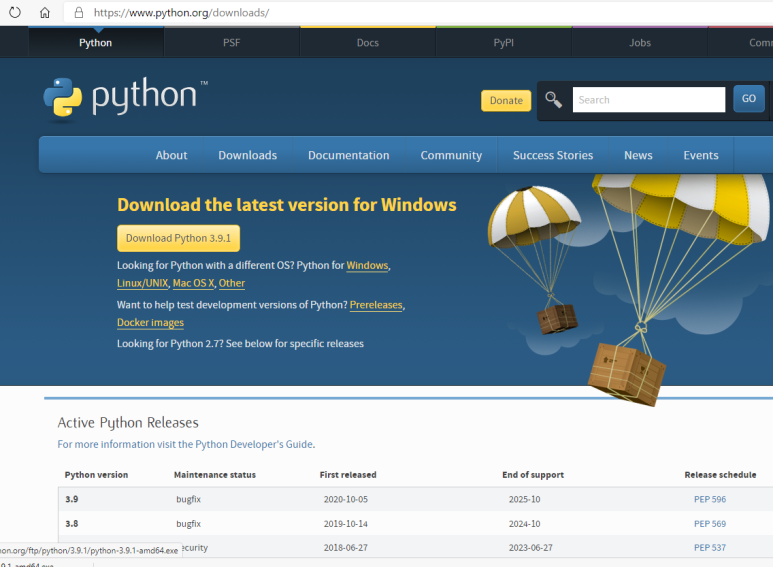
Task: Open the PyPI top tab
Action: pyautogui.click(x=504, y=43)
